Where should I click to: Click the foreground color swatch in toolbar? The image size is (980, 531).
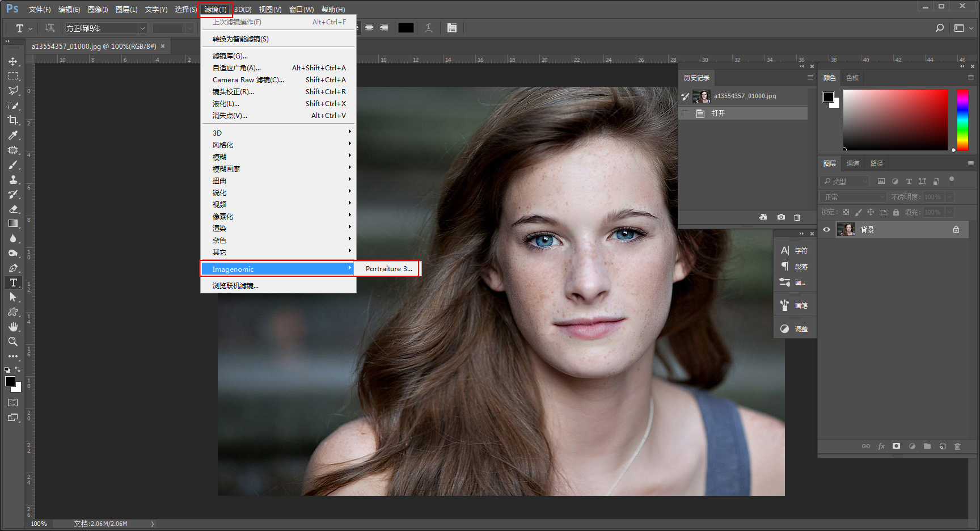(10, 381)
